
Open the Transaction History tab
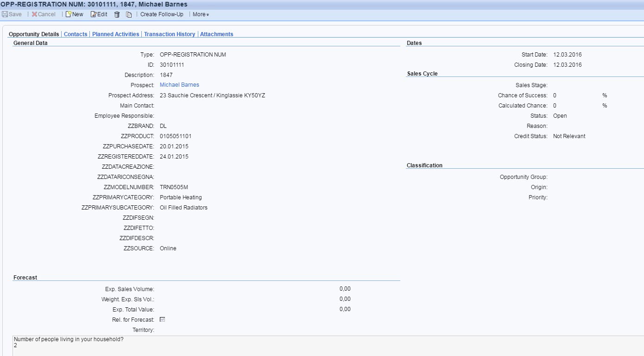point(170,34)
